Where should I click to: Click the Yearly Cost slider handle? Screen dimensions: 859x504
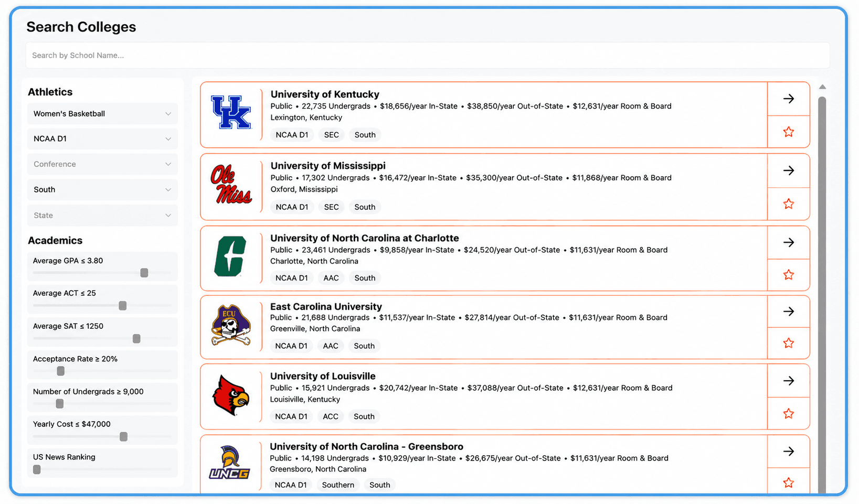[123, 436]
